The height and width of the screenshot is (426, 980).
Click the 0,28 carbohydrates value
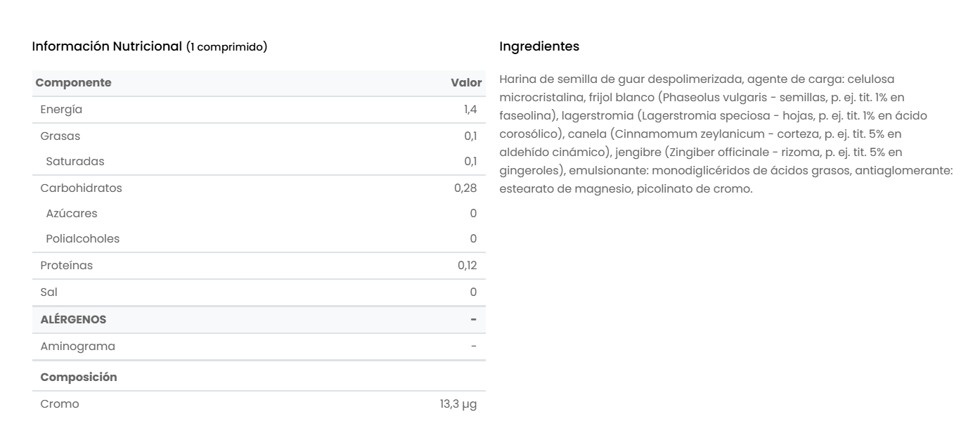click(x=465, y=188)
